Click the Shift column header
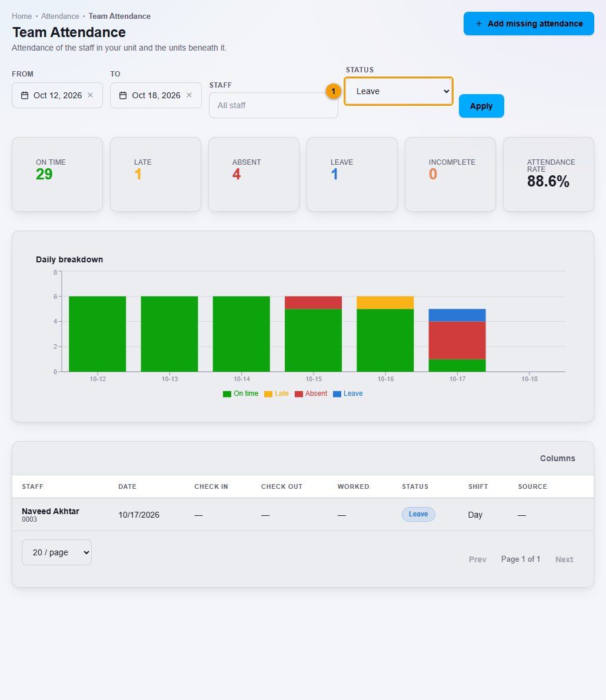This screenshot has width=606, height=700. point(478,486)
